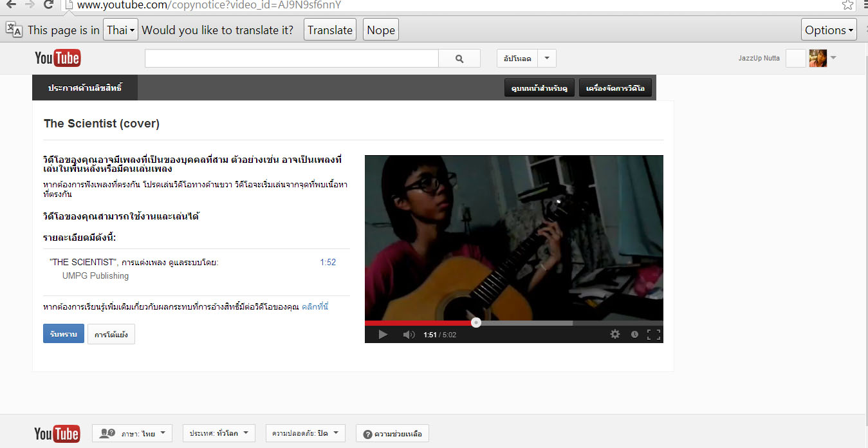The height and width of the screenshot is (448, 868).
Task: Click the dark button left of video manager
Action: coord(539,88)
